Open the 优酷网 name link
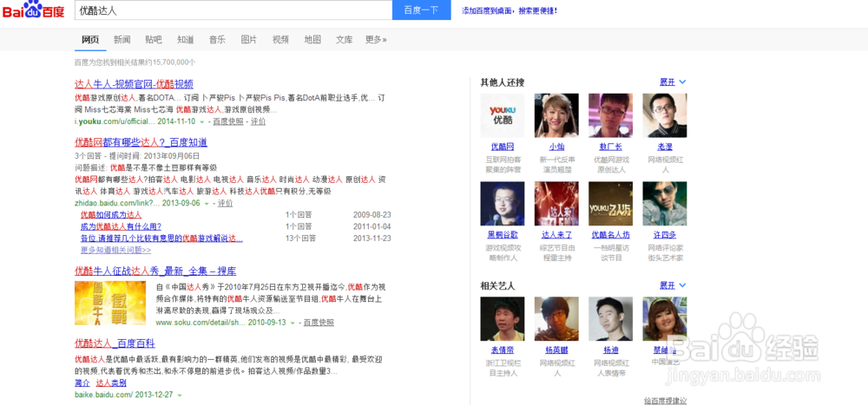The height and width of the screenshot is (405, 868). pos(503,147)
